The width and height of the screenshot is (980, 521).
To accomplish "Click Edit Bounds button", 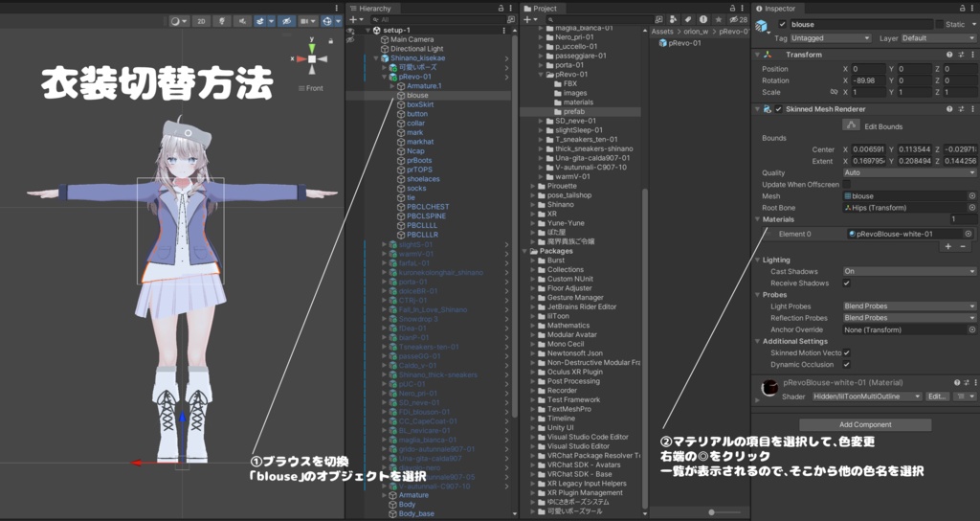I will pyautogui.click(x=851, y=125).
